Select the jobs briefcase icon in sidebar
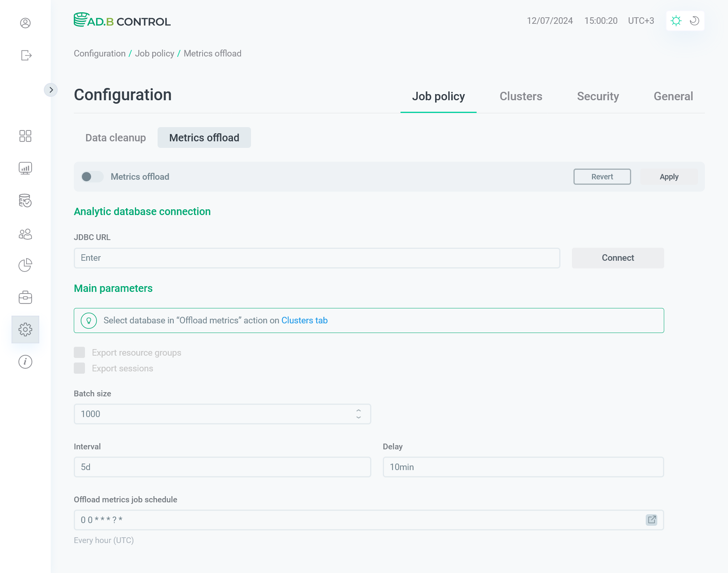This screenshot has width=728, height=573. click(x=25, y=297)
